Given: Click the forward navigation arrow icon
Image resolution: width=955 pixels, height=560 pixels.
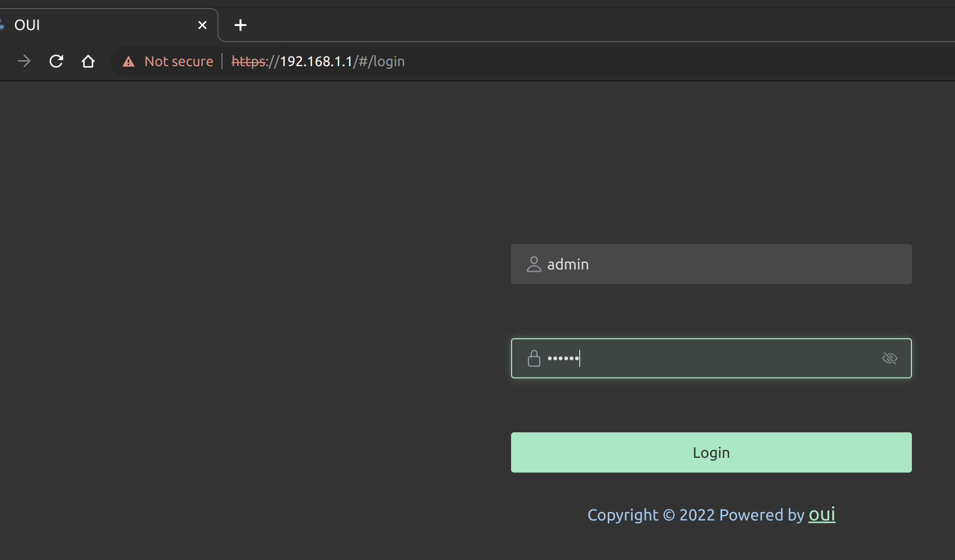Looking at the screenshot, I should 24,61.
